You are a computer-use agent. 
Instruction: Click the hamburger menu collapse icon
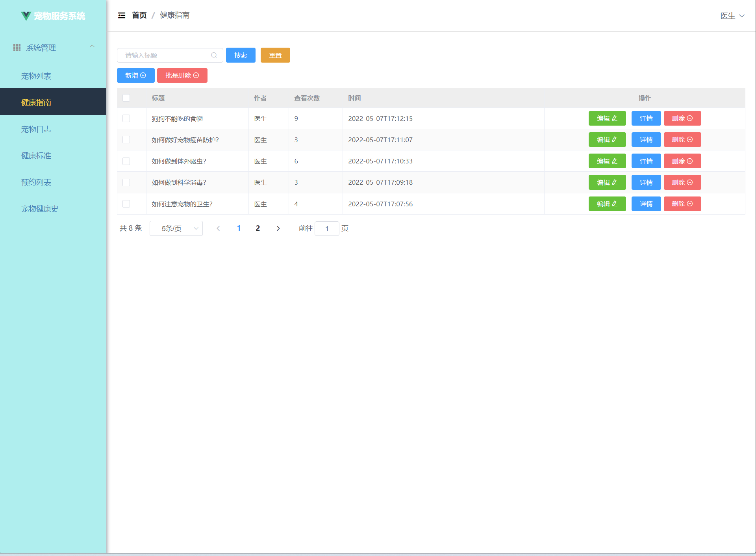click(122, 15)
